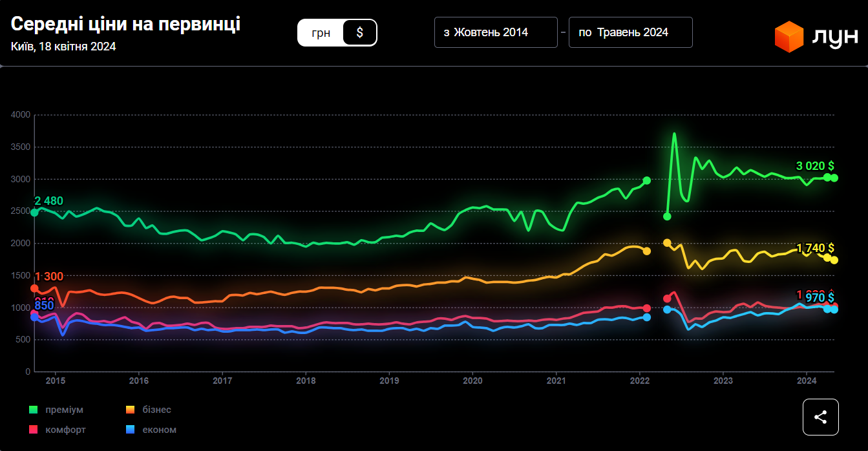Switch currency to грн
Image resolution: width=868 pixels, height=451 pixels.
pyautogui.click(x=321, y=32)
